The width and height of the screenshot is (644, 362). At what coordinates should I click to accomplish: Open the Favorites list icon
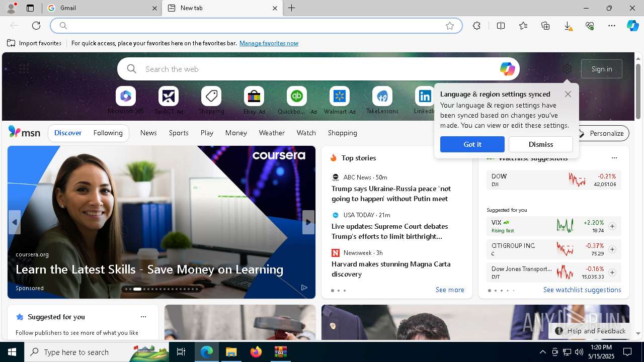523,26
